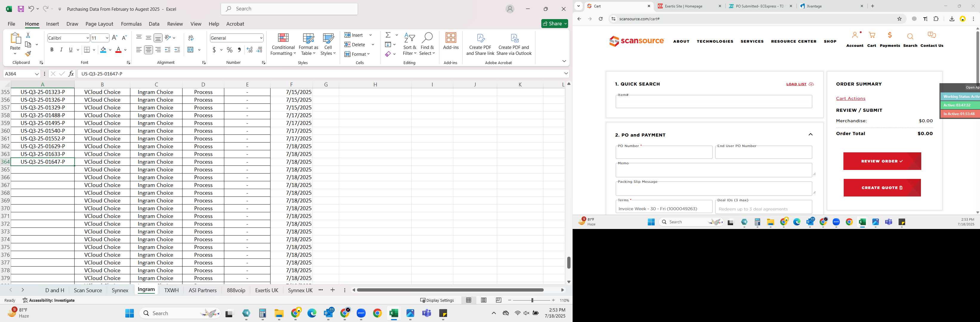Toggle Center horizontal alignment
This screenshot has width=980, height=322.
[x=148, y=50]
